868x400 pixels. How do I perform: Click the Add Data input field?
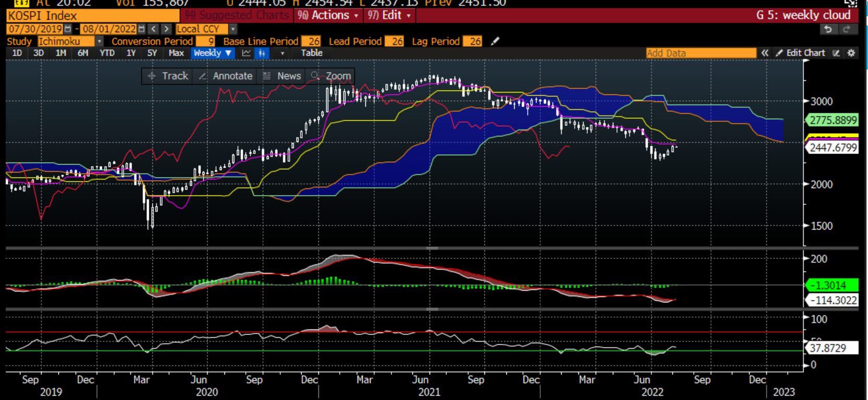(x=700, y=53)
